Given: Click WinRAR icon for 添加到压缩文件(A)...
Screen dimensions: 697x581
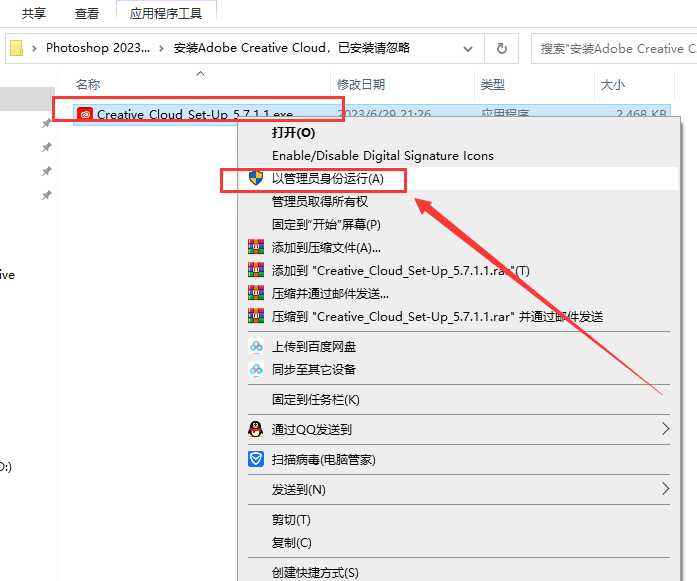Looking at the screenshot, I should tap(256, 247).
